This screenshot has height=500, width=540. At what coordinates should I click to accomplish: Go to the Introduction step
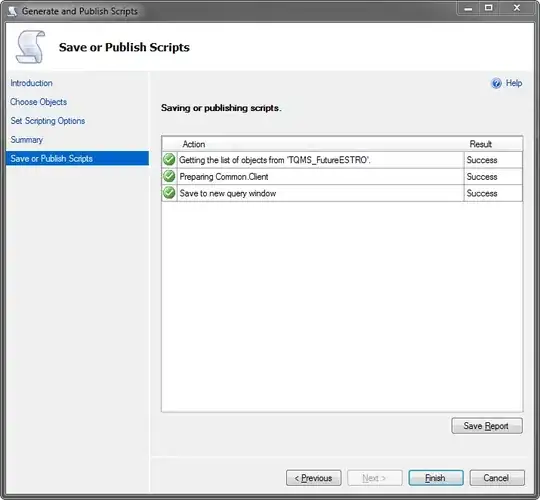pyautogui.click(x=31, y=83)
